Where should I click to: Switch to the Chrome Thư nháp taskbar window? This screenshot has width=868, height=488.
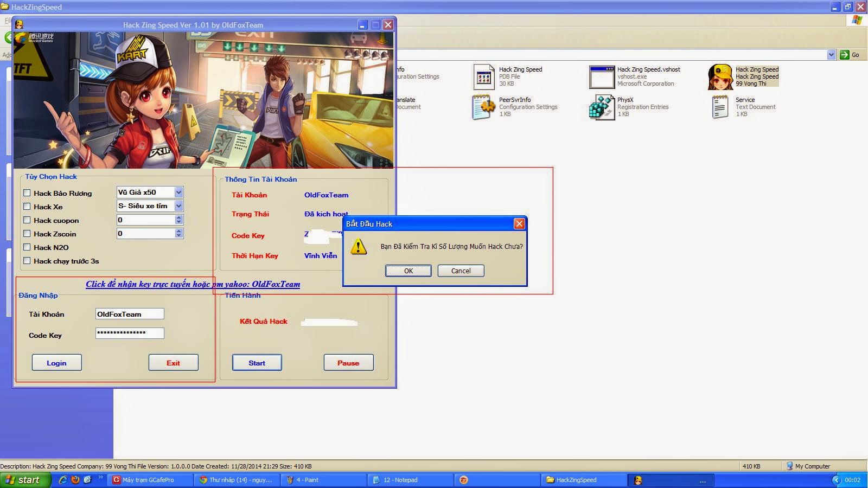coord(238,480)
